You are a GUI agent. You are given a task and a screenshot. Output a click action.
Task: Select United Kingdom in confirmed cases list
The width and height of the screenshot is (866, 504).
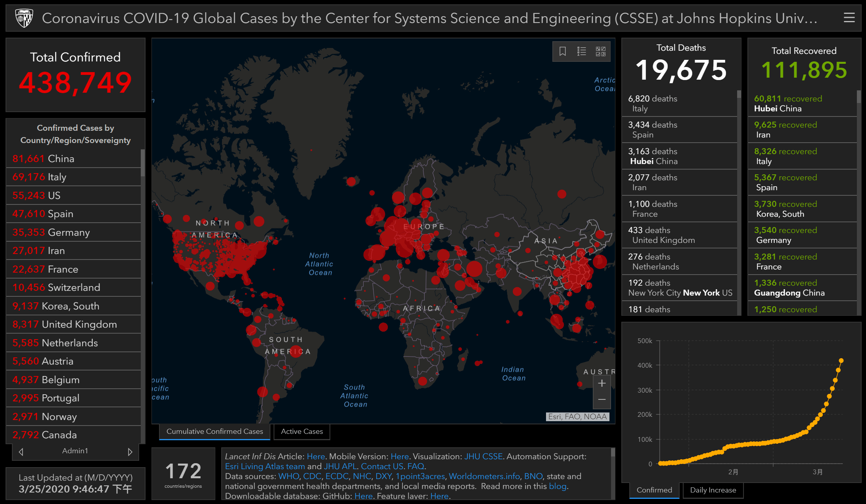(x=74, y=325)
